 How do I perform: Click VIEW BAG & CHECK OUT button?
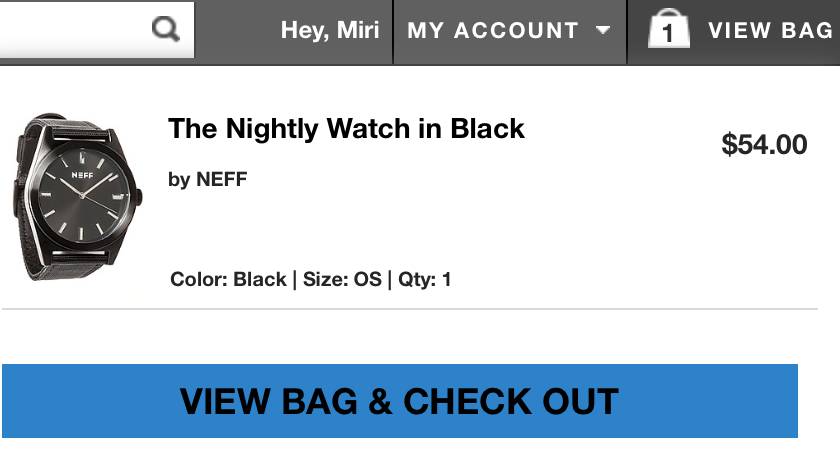(x=400, y=401)
